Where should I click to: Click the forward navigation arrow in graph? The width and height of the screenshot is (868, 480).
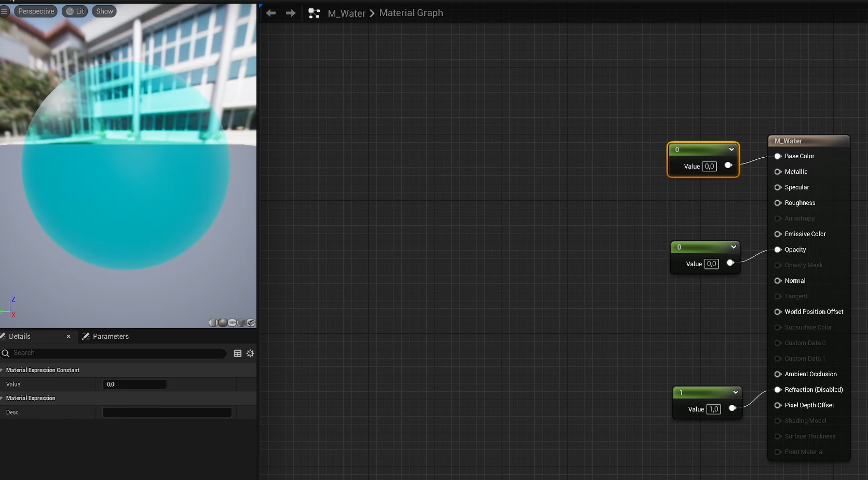coord(291,13)
